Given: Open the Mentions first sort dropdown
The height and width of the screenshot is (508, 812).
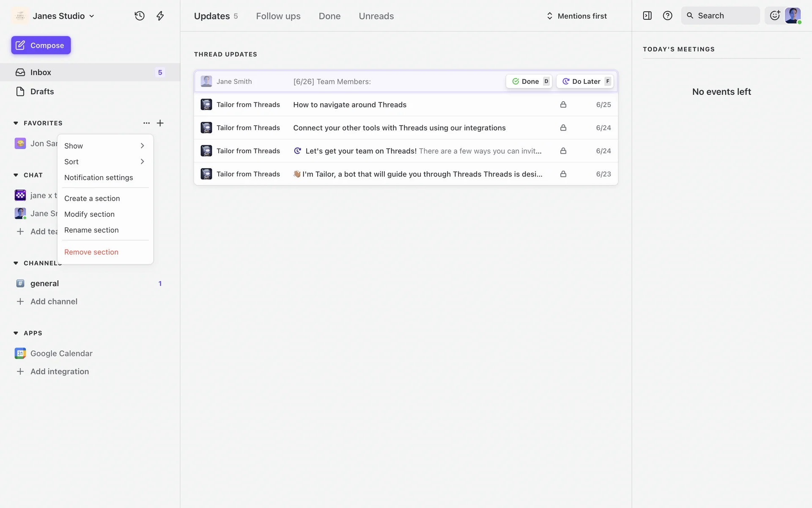Looking at the screenshot, I should (x=576, y=16).
